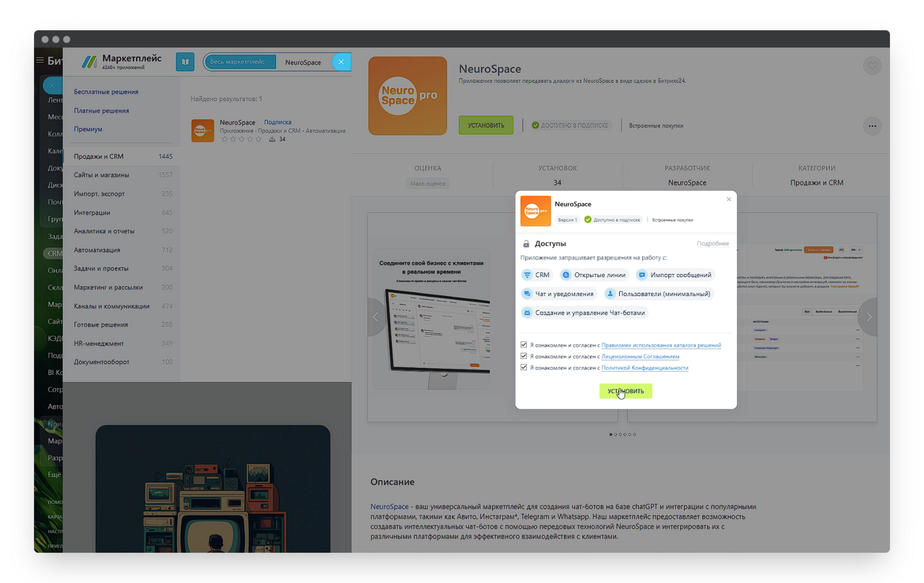Click the large NeuroSpace pro app logo
The image size is (924, 583).
click(408, 96)
